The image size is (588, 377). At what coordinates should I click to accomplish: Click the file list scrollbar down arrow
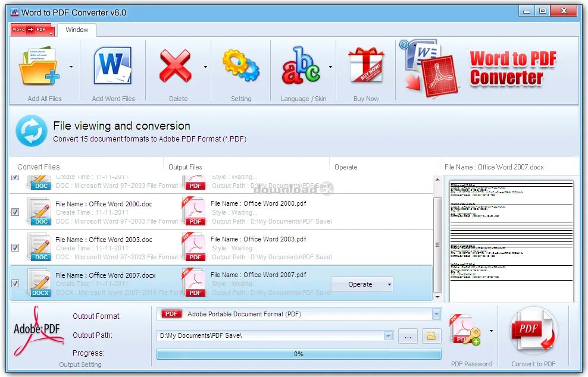[x=437, y=297]
